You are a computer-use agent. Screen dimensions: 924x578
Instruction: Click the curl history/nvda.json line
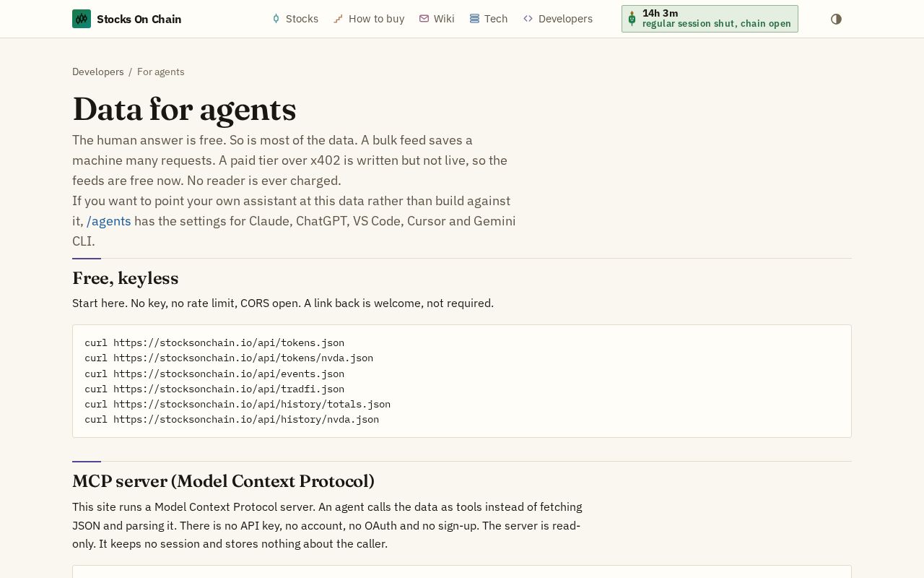coord(232,419)
